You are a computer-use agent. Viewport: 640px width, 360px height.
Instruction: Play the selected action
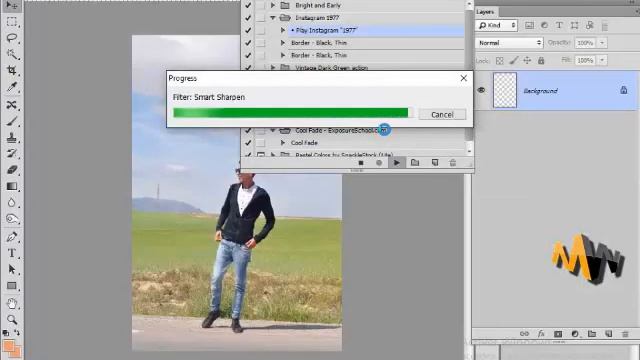pyautogui.click(x=397, y=162)
